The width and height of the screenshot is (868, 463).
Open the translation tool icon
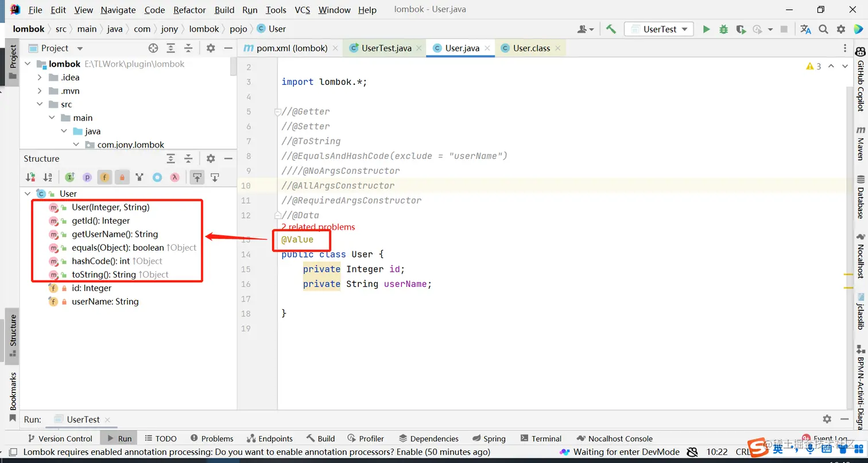(x=806, y=29)
